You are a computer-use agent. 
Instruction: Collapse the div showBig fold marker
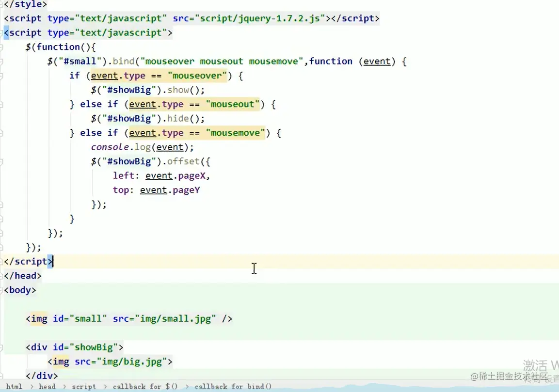pos(1,347)
